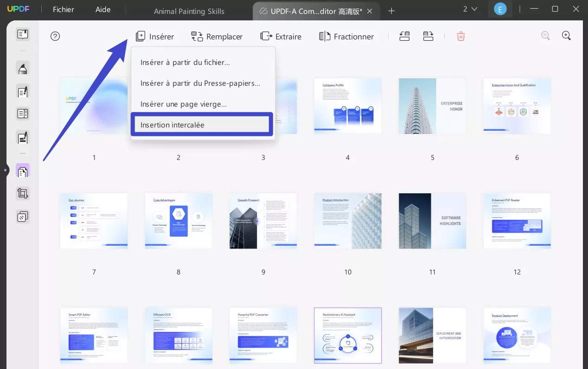
Task: Click the Fractionner toolbar button
Action: tap(346, 36)
